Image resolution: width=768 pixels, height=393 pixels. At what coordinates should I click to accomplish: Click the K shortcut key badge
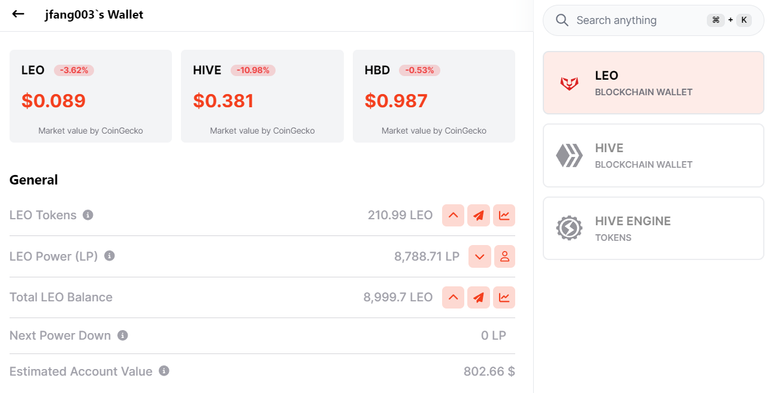tap(744, 20)
